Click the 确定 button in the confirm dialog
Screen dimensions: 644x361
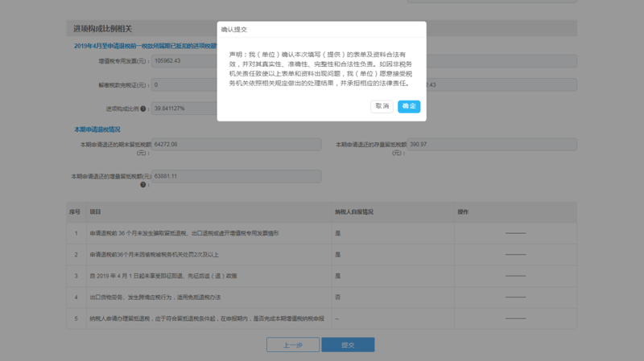pyautogui.click(x=409, y=106)
